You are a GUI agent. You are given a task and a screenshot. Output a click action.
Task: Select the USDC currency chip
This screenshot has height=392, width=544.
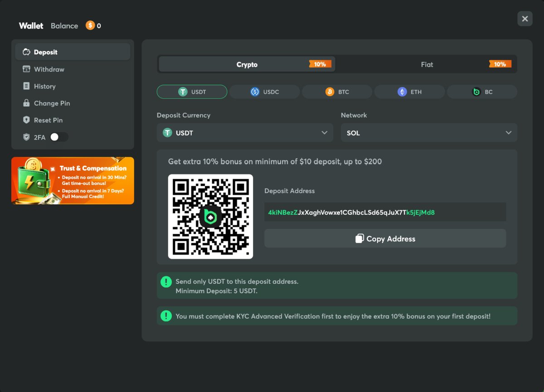click(x=264, y=92)
